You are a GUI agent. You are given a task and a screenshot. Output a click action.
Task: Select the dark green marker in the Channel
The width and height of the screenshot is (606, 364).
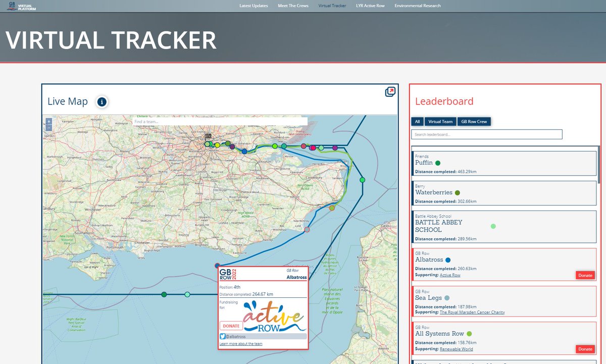(164, 294)
